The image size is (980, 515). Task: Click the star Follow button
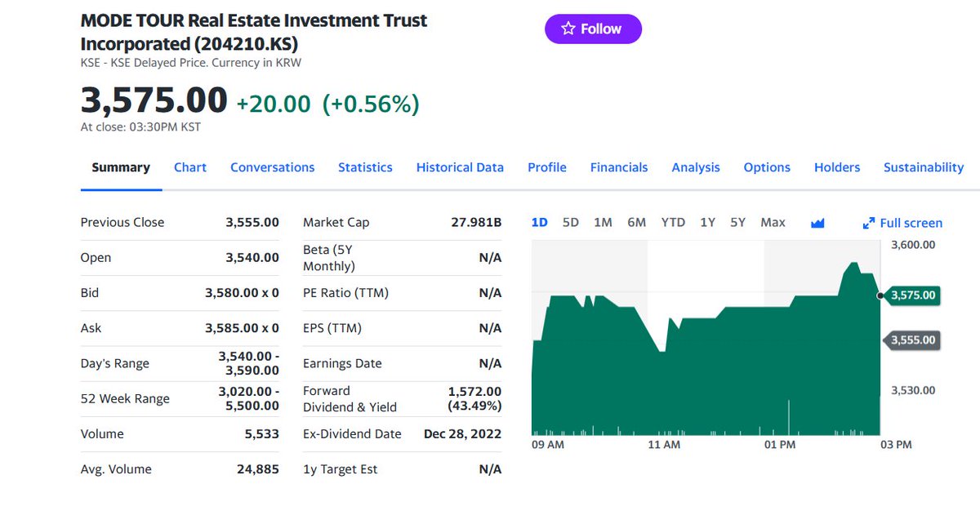point(593,29)
